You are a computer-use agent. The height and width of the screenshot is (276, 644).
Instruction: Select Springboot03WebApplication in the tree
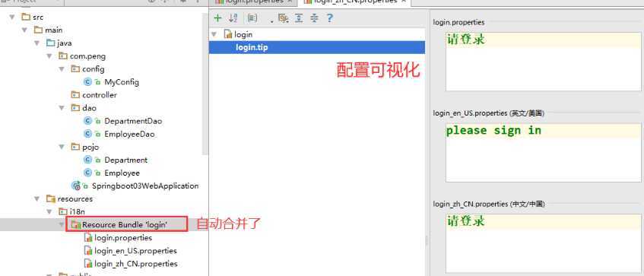tap(145, 186)
